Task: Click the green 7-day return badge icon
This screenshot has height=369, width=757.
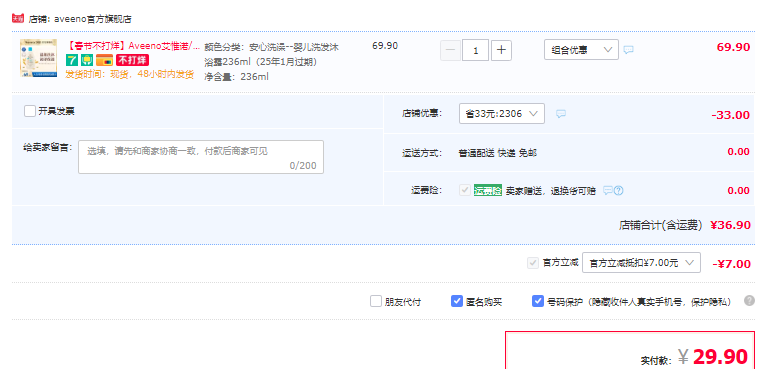Action: click(71, 60)
